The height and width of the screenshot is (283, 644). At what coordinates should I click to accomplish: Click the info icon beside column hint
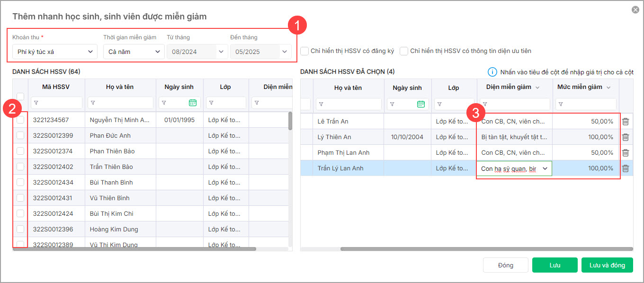coord(492,72)
